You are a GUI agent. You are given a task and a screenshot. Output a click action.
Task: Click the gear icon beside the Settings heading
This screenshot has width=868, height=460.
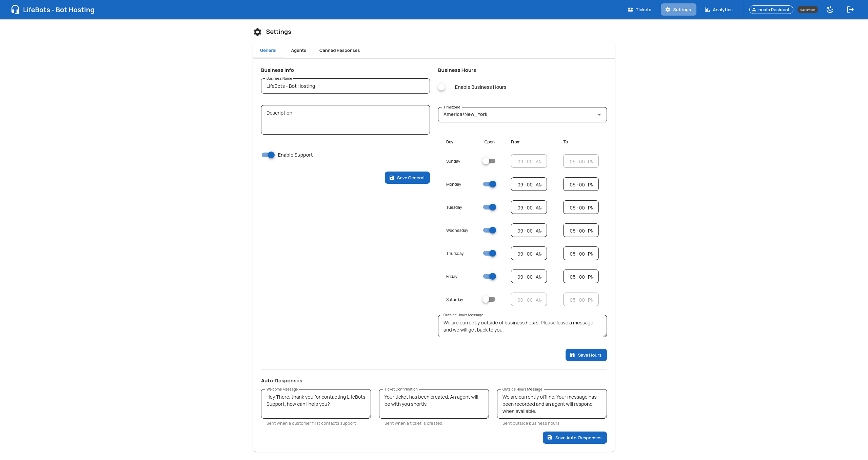258,32
